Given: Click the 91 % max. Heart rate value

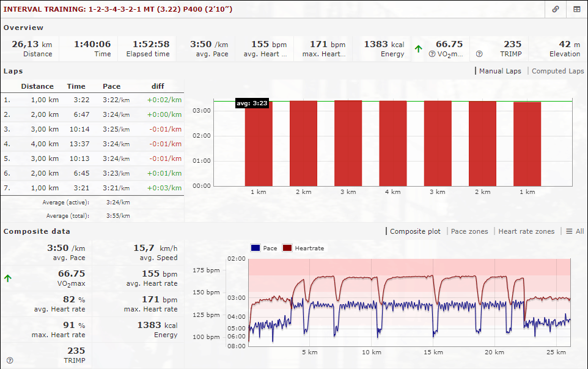Looking at the screenshot, I should pyautogui.click(x=74, y=325).
